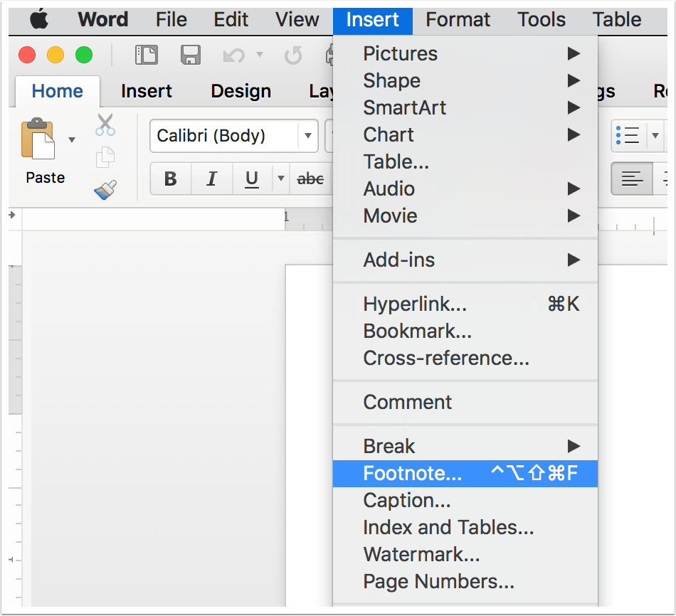Choose Caption... from Insert menu
The height and width of the screenshot is (616, 676).
click(x=465, y=501)
